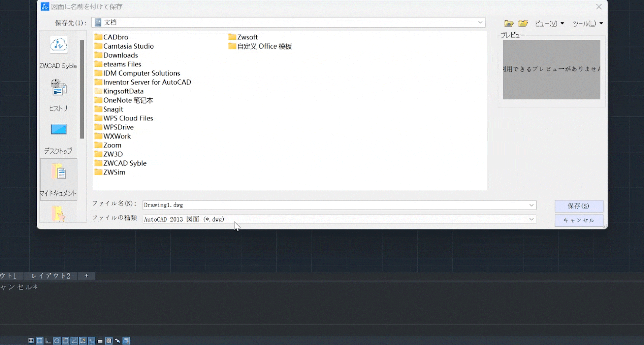The width and height of the screenshot is (644, 345).
Task: Expand the 保存先 location combo box
Action: (480, 22)
